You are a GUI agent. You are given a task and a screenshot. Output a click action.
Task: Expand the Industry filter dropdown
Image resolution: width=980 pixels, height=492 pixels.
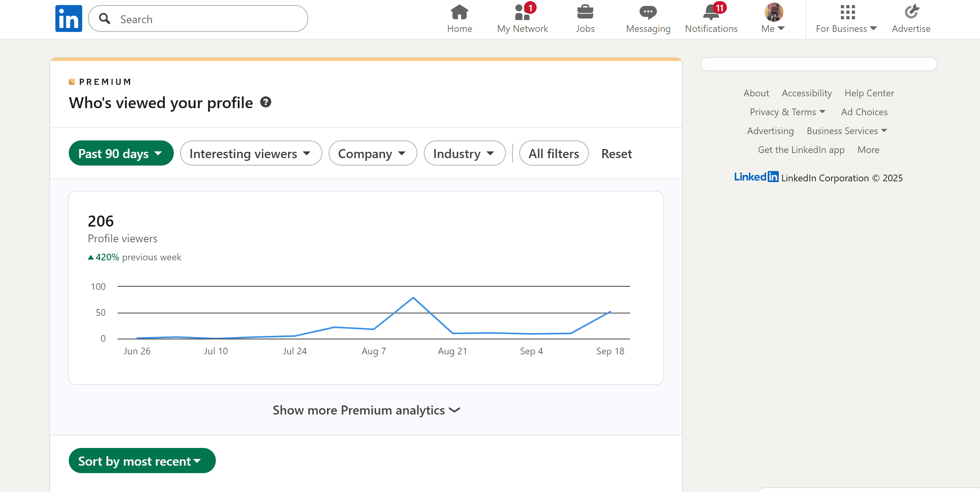(x=464, y=153)
